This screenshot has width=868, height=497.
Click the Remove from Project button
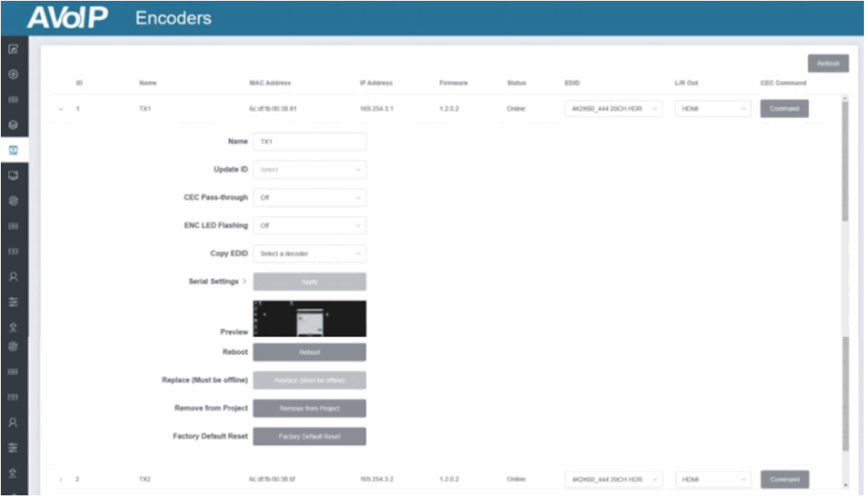pyautogui.click(x=309, y=409)
